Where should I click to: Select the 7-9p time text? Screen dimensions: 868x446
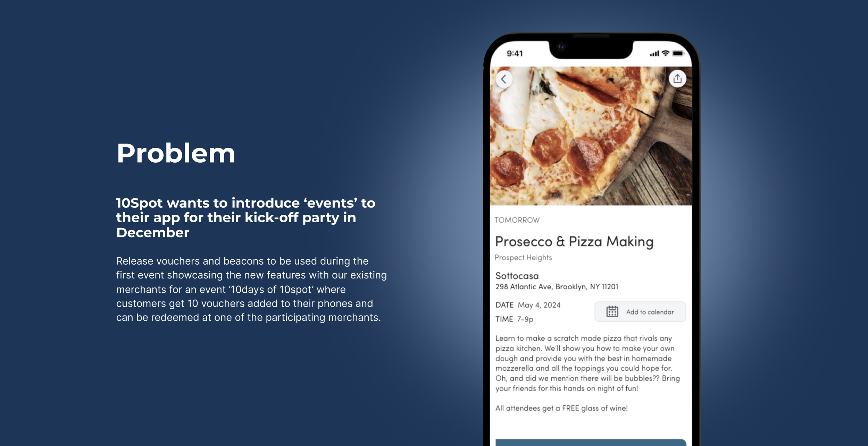[x=525, y=319]
